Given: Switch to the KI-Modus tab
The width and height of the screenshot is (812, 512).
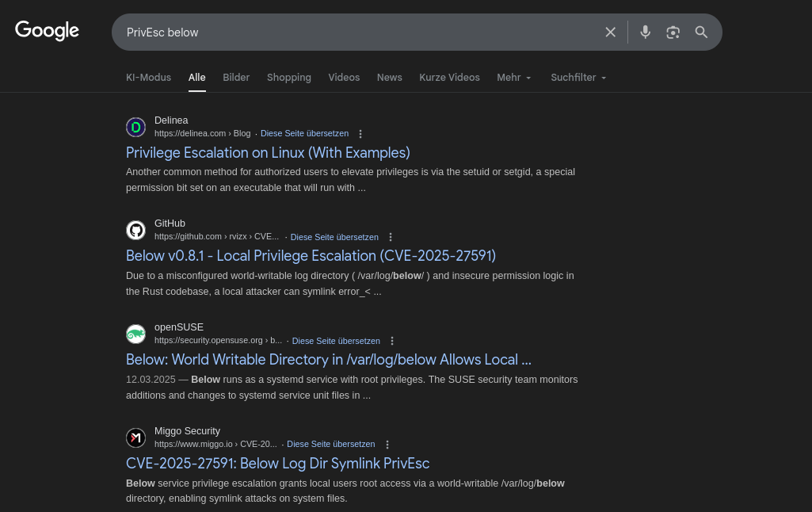Looking at the screenshot, I should [148, 78].
